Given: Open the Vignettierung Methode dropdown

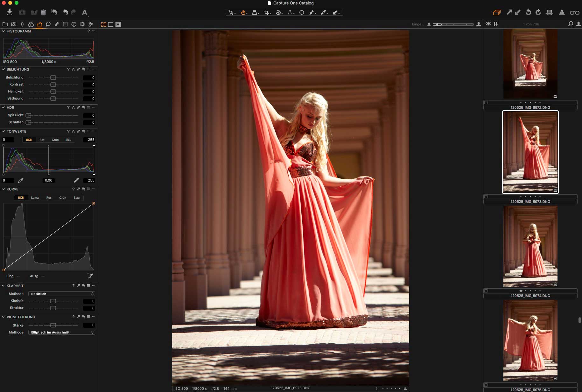Looking at the screenshot, I should click(61, 332).
